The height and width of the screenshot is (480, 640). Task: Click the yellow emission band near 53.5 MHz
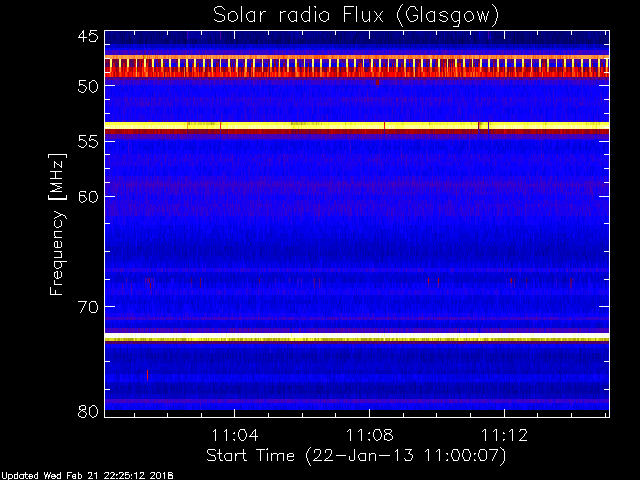pyautogui.click(x=357, y=125)
